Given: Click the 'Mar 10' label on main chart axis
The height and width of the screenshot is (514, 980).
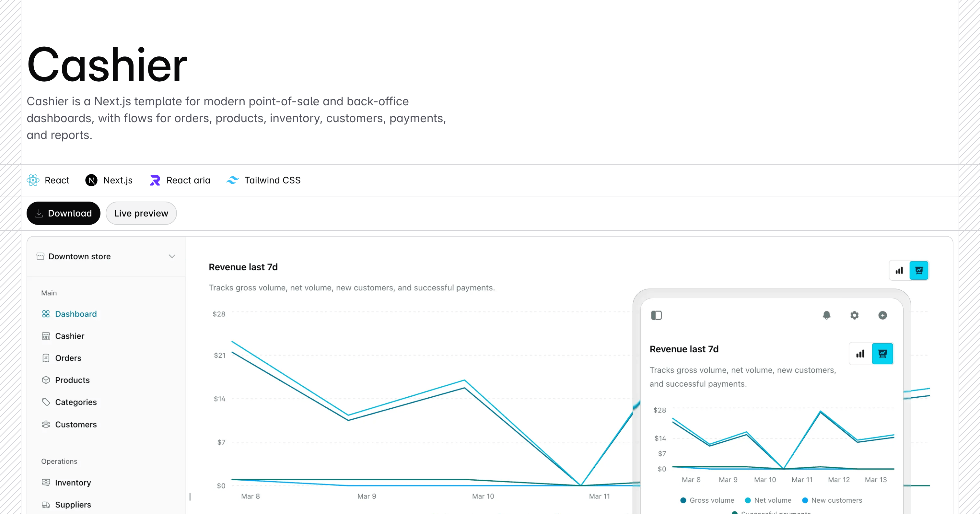Looking at the screenshot, I should [483, 496].
